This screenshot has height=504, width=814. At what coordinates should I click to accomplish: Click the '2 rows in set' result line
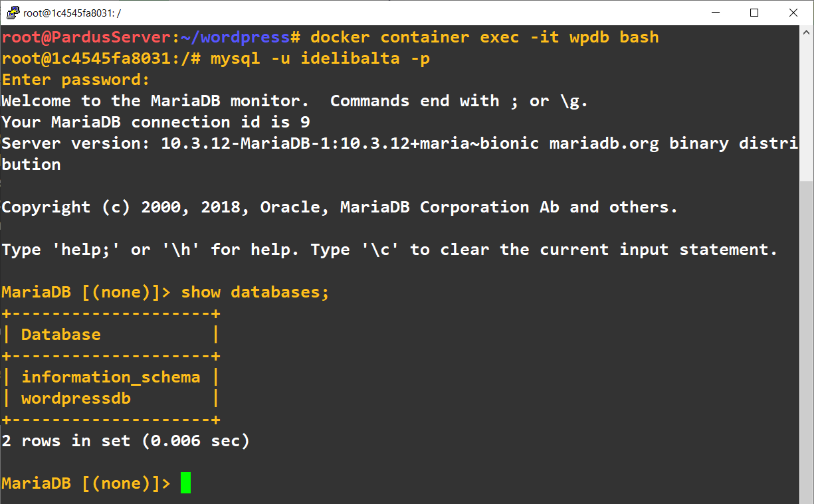click(x=126, y=441)
